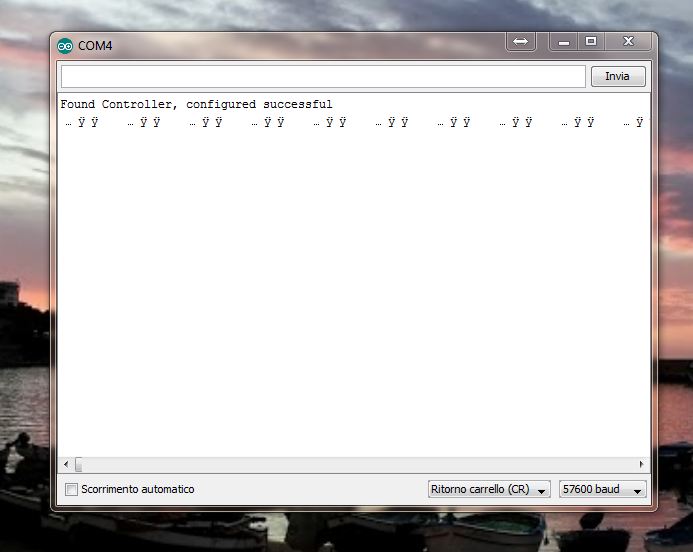Screen dimensions: 693x552
Task: Focus the serial message input field
Action: coord(323,76)
